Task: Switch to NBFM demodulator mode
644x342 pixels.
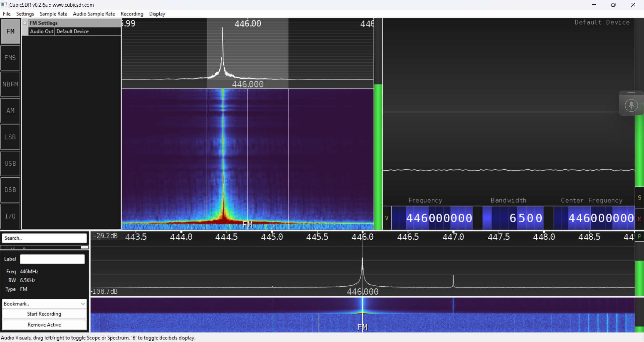Action: pos(10,84)
